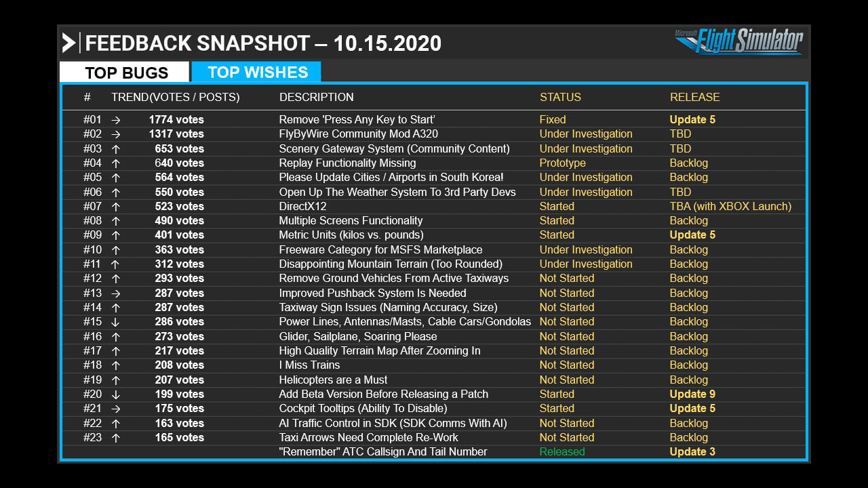
Task: Click the down-arrow trend icon for #20
Action: [x=115, y=394]
